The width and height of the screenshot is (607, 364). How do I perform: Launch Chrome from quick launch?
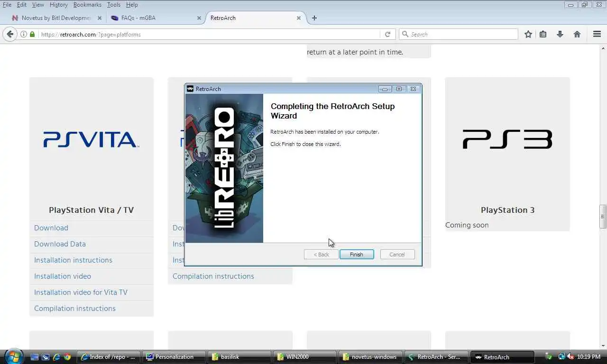click(x=67, y=357)
